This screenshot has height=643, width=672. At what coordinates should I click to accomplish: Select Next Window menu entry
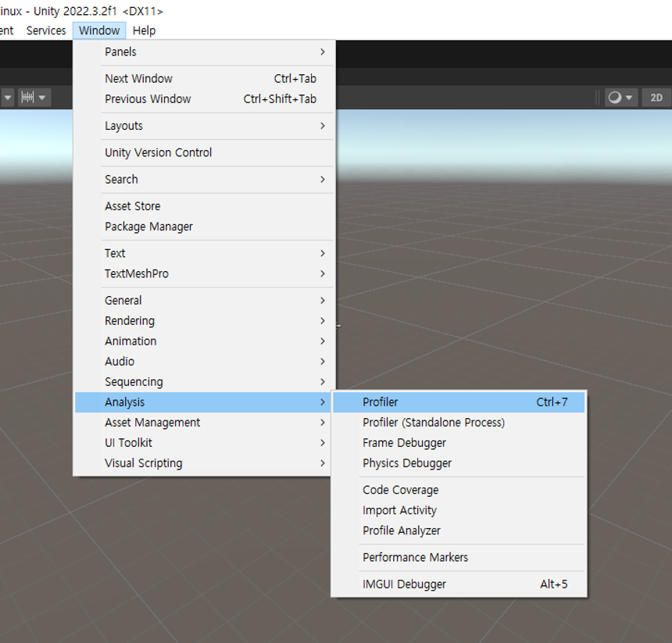click(202, 79)
